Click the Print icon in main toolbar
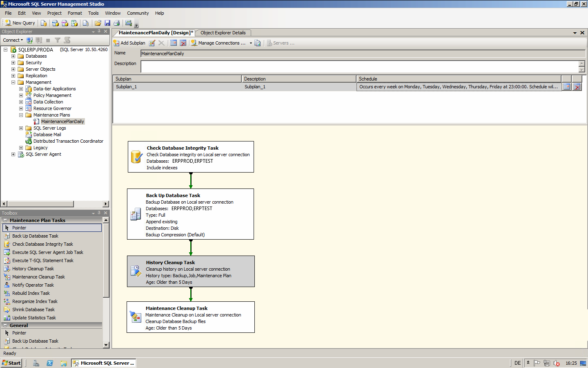Screen dimensions: 588x368 click(x=117, y=23)
